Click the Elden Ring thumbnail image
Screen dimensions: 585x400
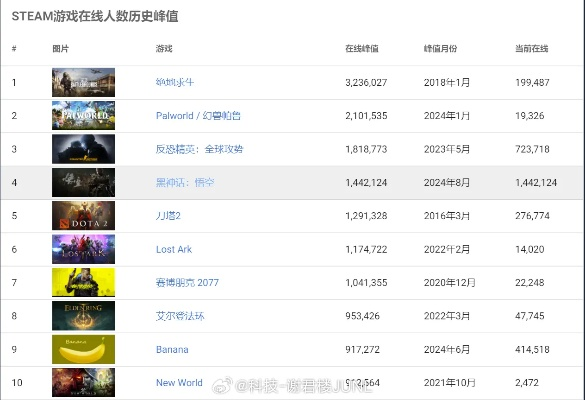(x=84, y=316)
